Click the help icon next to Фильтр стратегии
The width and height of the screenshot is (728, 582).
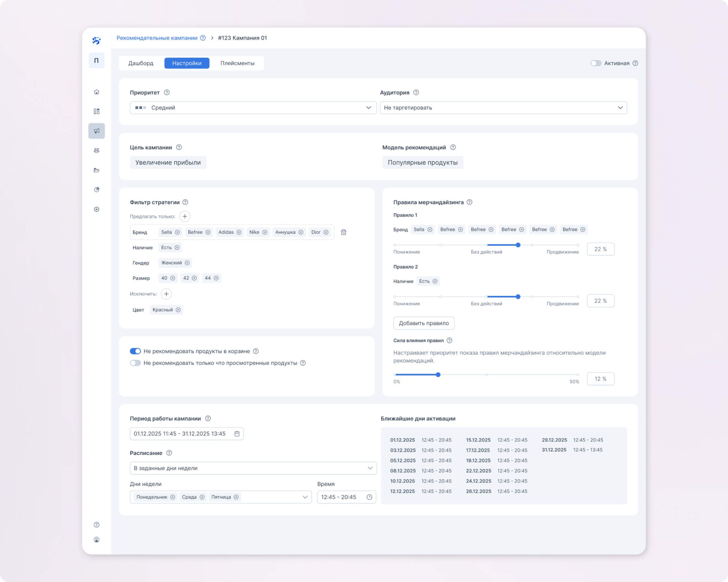tap(185, 202)
